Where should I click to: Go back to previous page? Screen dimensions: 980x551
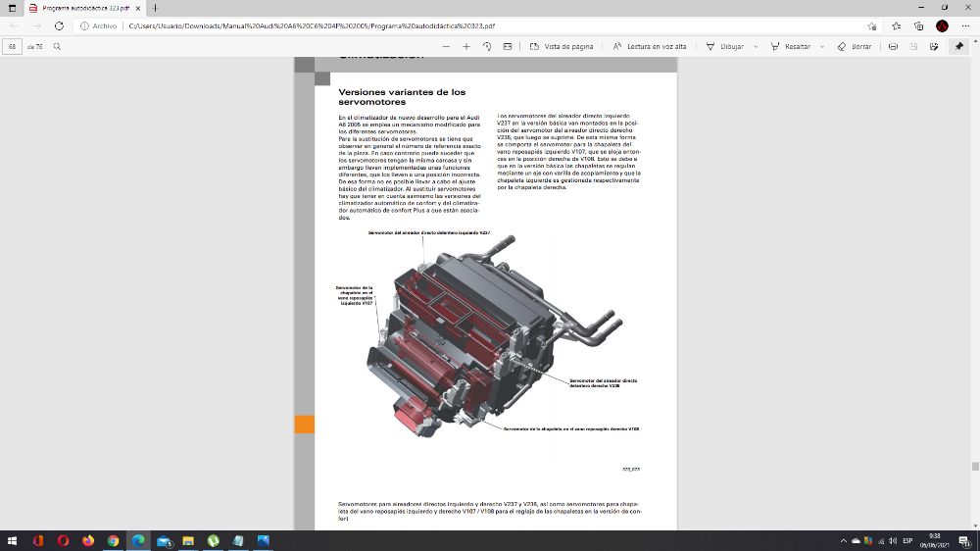point(15,26)
